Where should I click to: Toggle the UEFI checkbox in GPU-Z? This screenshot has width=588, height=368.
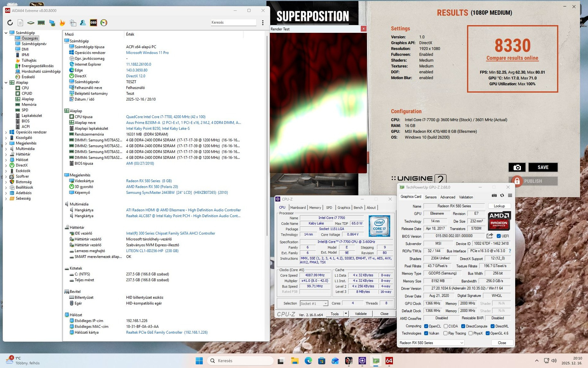click(x=498, y=236)
